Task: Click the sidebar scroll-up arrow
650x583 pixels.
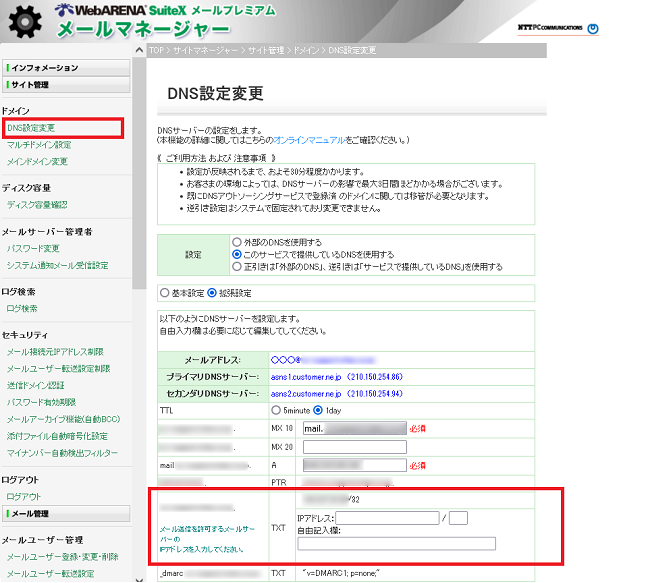Action: 139,50
